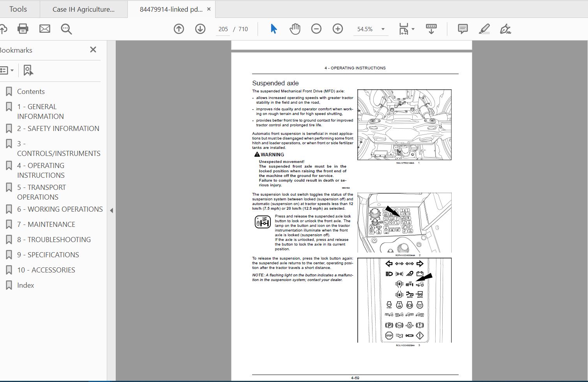The width and height of the screenshot is (588, 382).
Task: Click the print icon in toolbar
Action: tap(23, 29)
